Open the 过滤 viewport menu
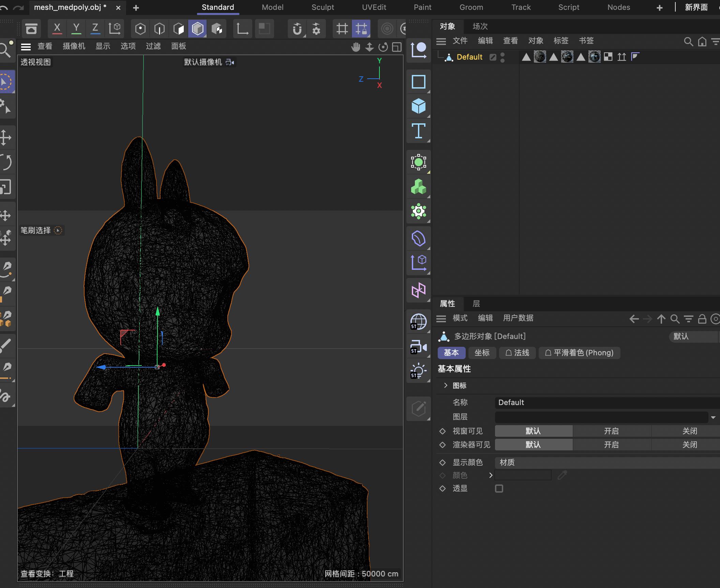This screenshot has width=720, height=588. tap(153, 46)
